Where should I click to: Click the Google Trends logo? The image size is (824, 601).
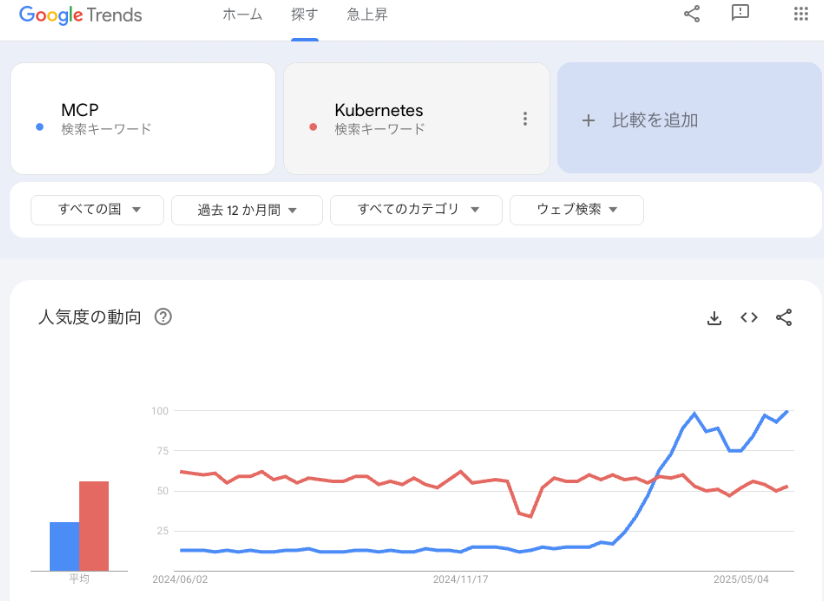point(80,15)
